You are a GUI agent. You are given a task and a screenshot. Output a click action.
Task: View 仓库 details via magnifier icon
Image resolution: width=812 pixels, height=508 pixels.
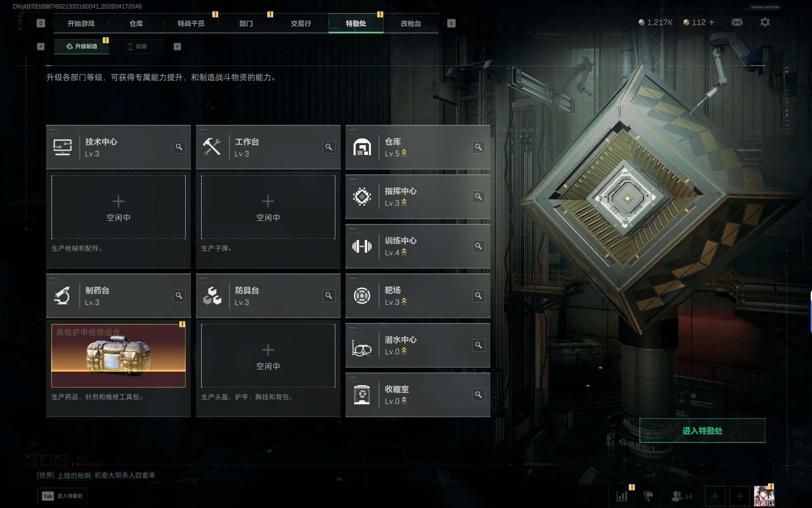(x=478, y=147)
